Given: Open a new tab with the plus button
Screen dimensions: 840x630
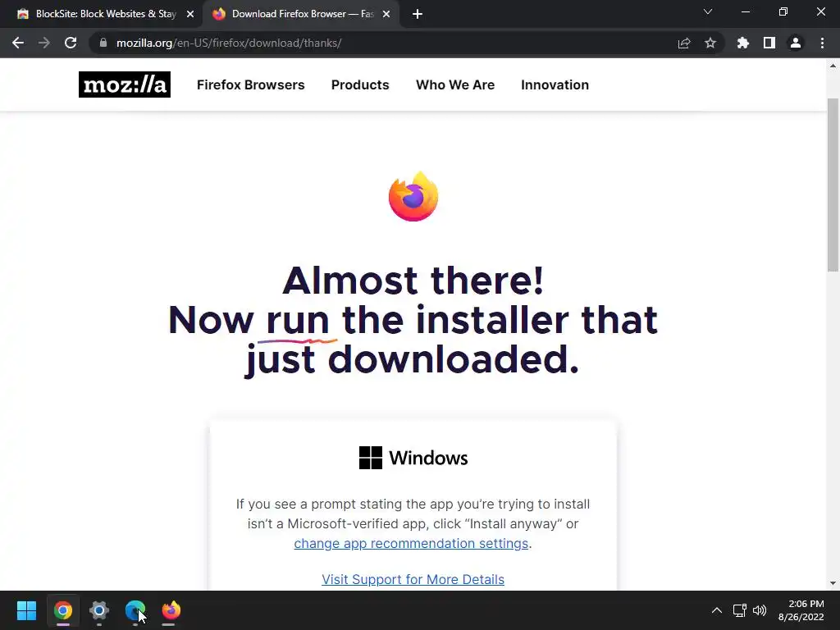Looking at the screenshot, I should 418,14.
